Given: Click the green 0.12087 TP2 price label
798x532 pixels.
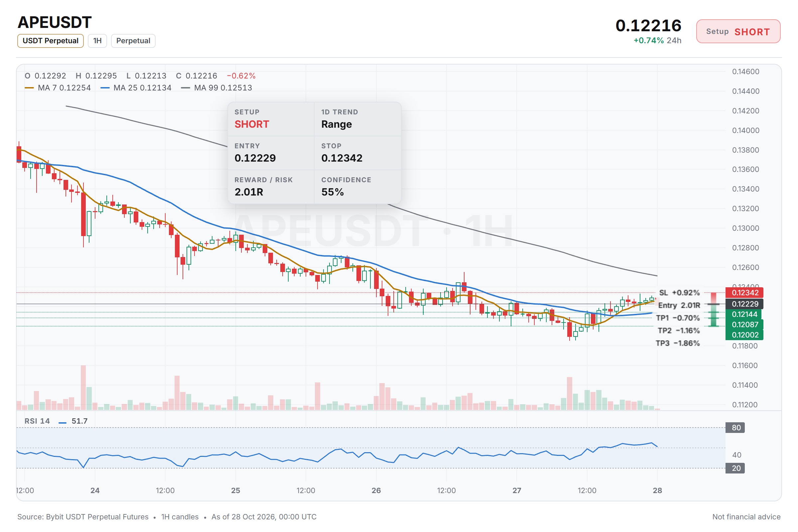Looking at the screenshot, I should pos(744,325).
